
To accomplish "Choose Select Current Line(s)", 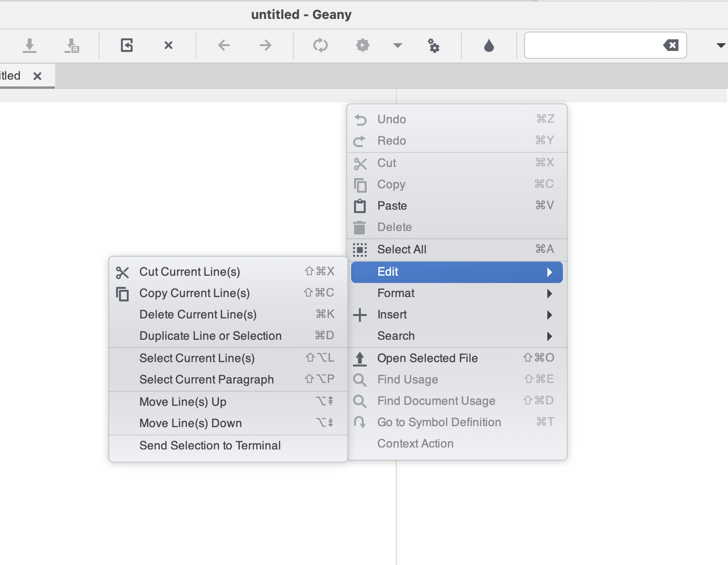I will [228, 358].
